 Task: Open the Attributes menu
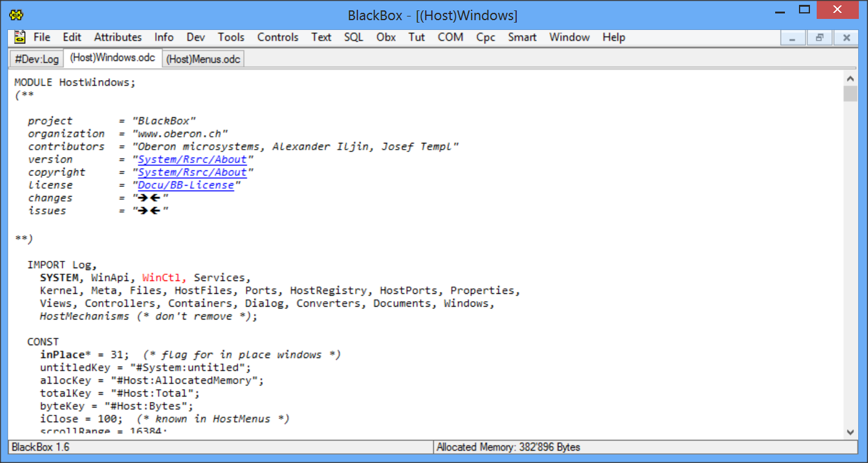[x=118, y=37]
